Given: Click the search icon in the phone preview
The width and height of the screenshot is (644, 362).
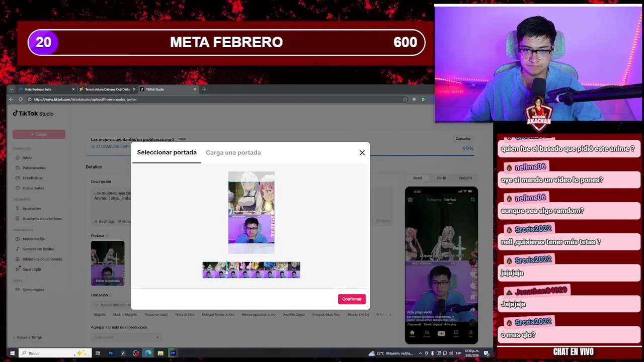Looking at the screenshot, I should click(x=472, y=200).
